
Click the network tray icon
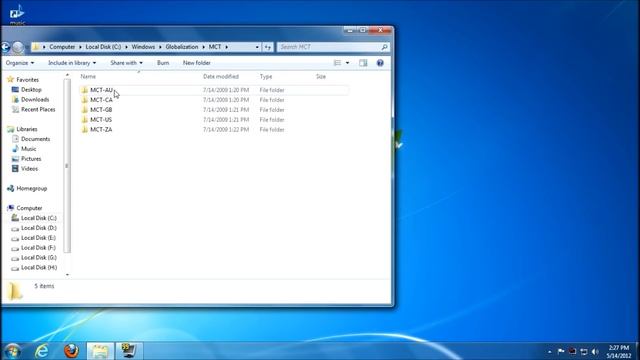(584, 351)
